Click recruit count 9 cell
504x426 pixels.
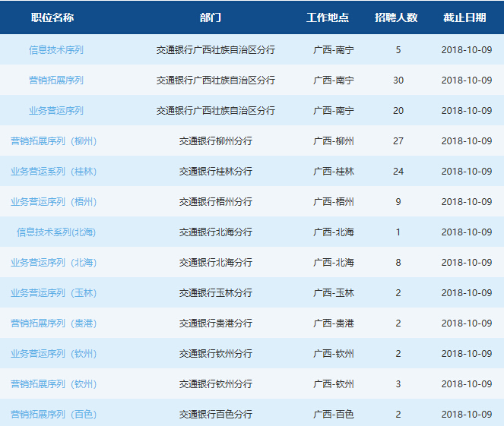point(398,201)
